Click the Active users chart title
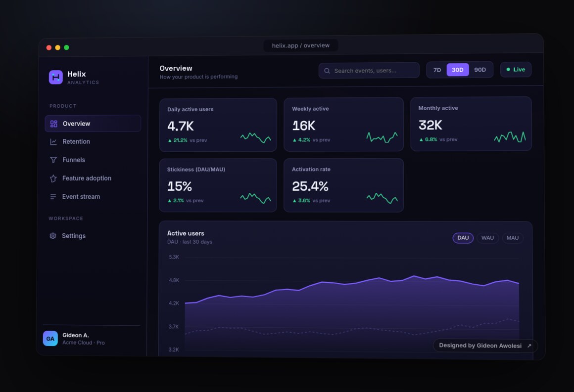The width and height of the screenshot is (574, 392). (x=186, y=233)
